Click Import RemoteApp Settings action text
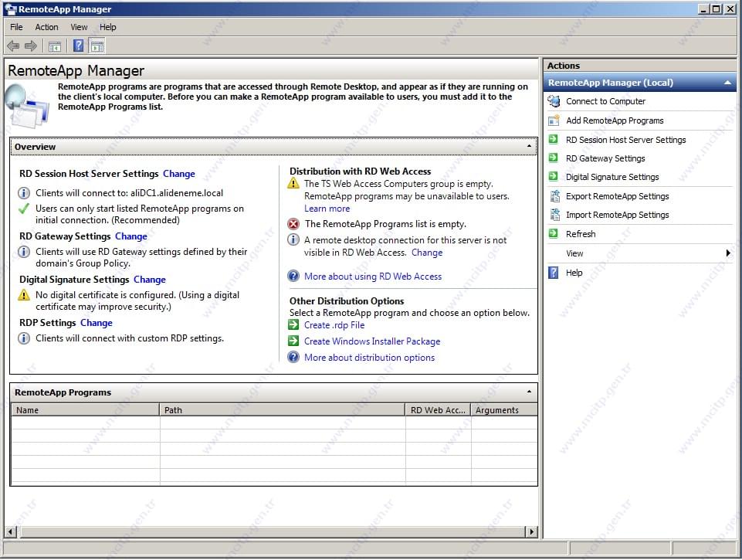Viewport: 742px width, 560px height. [618, 215]
